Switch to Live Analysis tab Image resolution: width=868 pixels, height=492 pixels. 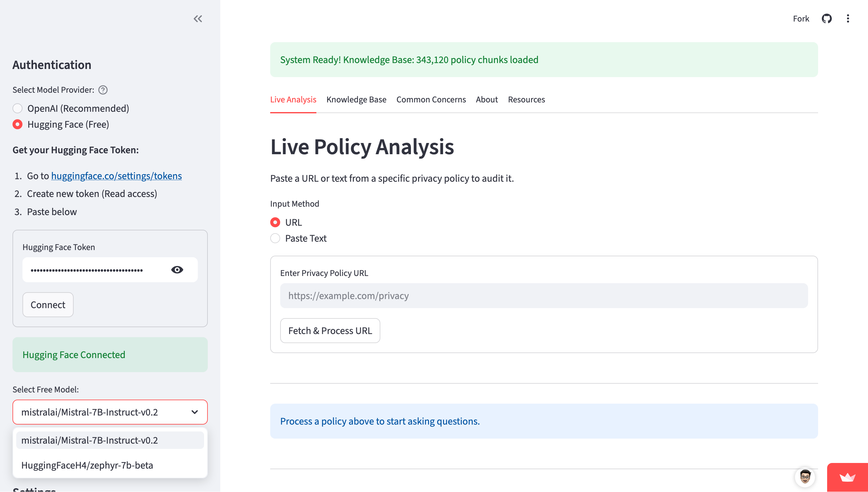point(293,99)
